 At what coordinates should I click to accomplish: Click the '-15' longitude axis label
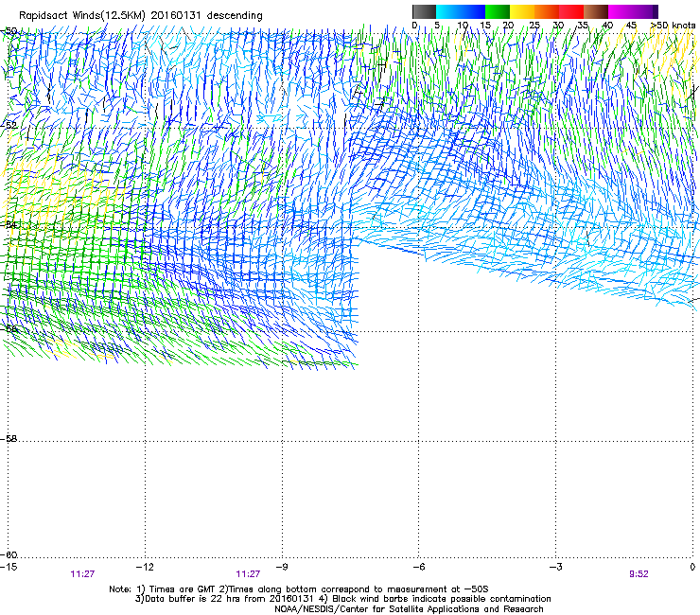[x=9, y=567]
